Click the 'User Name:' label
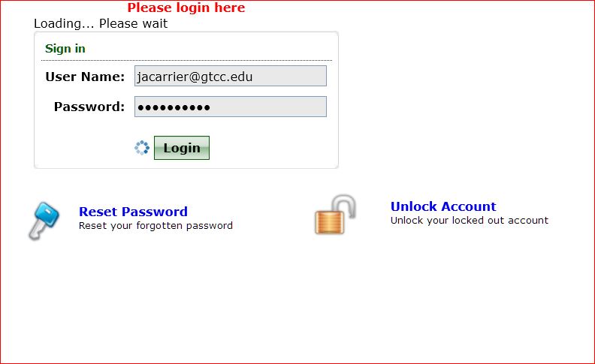This screenshot has height=364, width=595. (x=85, y=77)
